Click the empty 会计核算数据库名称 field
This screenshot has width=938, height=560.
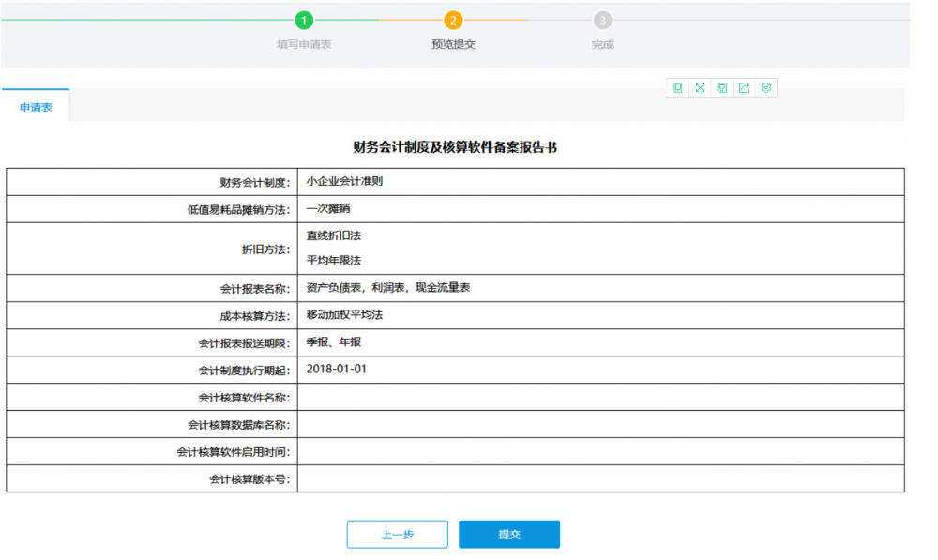(x=600, y=425)
